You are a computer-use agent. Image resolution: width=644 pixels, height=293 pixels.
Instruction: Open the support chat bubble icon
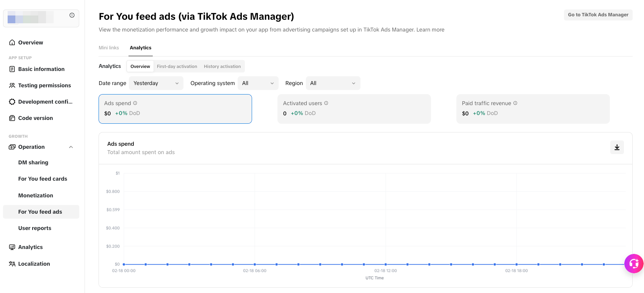pyautogui.click(x=634, y=263)
